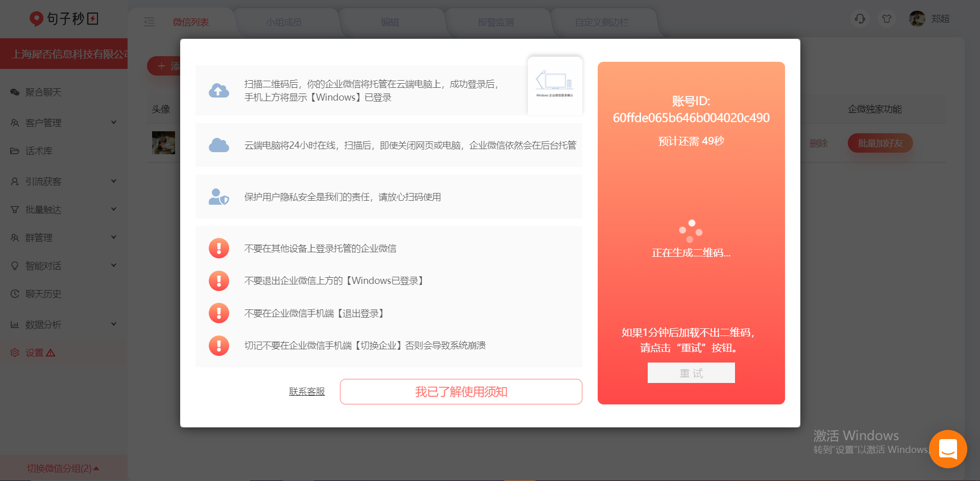Viewport: 980px width, 481px height.
Task: Switch to the 小组成员 tab
Action: tap(284, 22)
